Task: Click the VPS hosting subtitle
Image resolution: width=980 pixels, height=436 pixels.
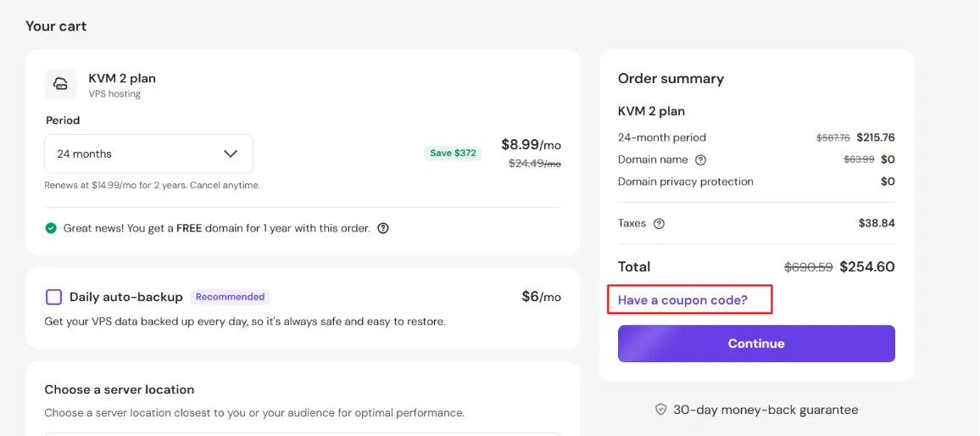Action: (114, 94)
